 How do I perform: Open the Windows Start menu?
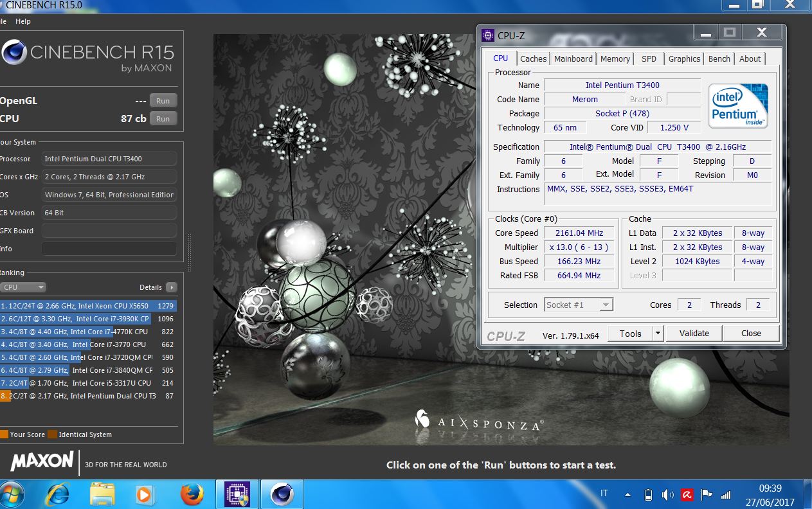click(x=11, y=494)
